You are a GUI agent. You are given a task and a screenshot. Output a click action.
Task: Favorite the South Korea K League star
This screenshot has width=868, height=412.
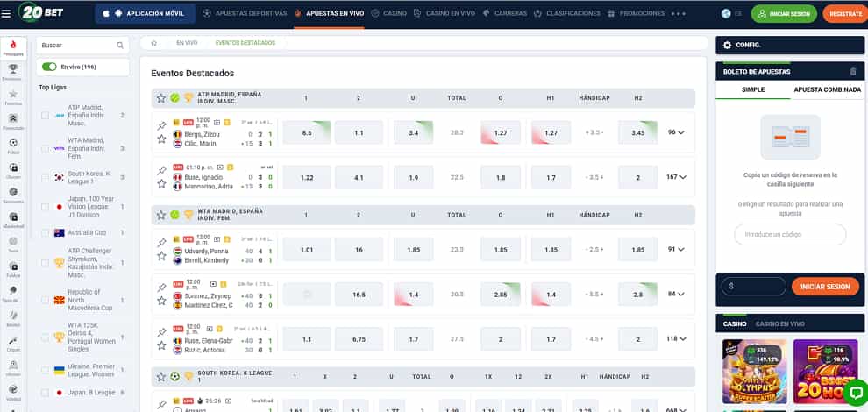[161, 377]
